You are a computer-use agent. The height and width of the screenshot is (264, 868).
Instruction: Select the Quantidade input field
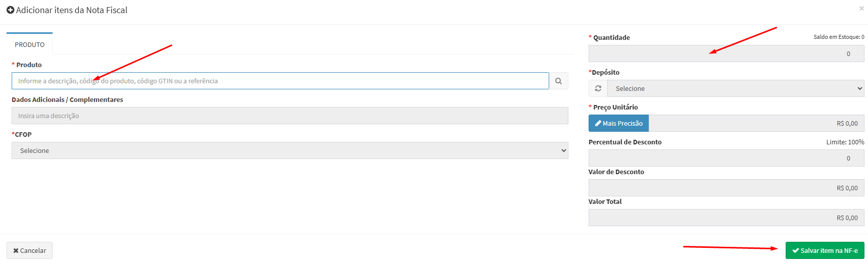(726, 54)
